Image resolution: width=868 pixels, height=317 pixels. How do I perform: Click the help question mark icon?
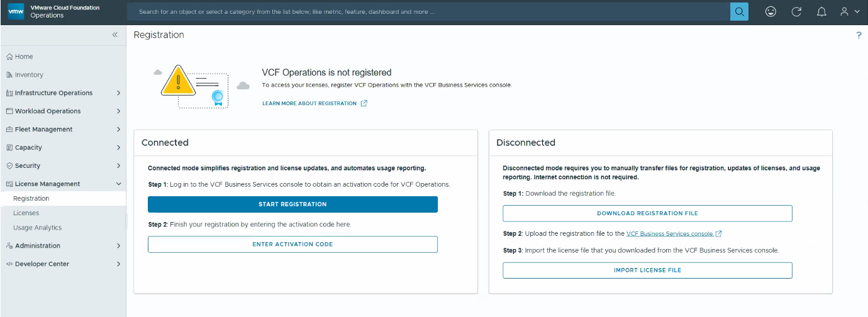[x=859, y=35]
